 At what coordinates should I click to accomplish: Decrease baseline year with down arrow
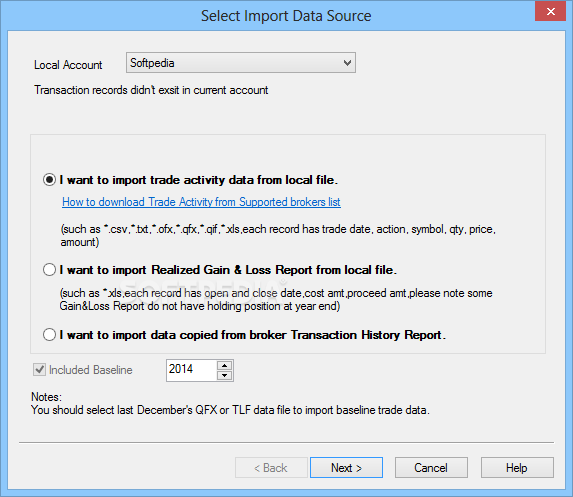[224, 375]
